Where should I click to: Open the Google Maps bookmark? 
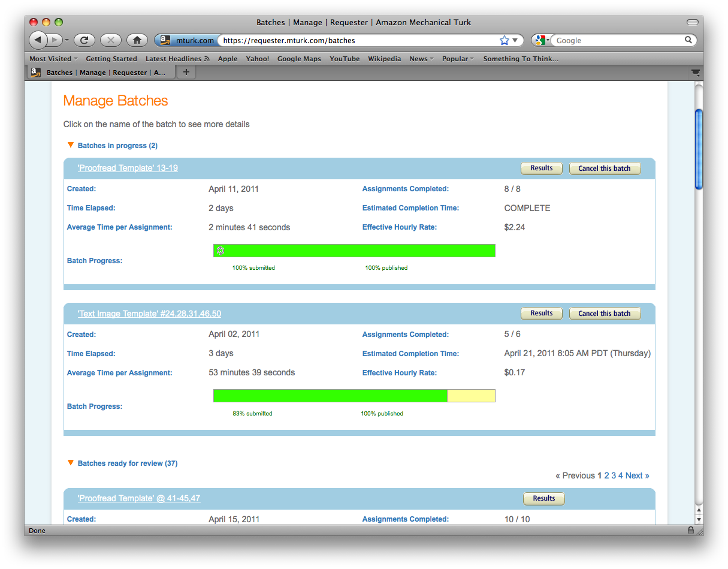click(299, 59)
